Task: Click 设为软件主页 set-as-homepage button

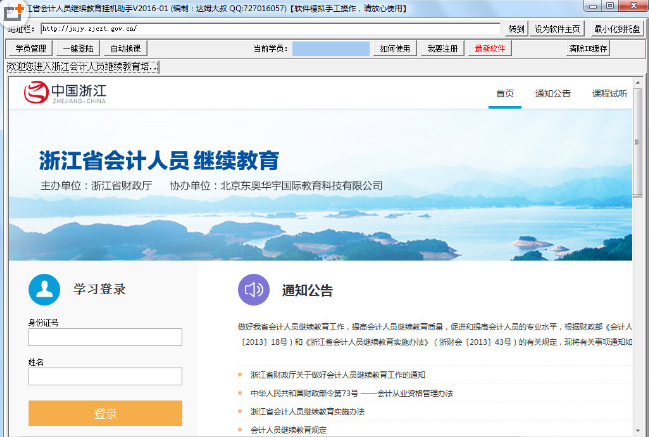Action: [558, 29]
